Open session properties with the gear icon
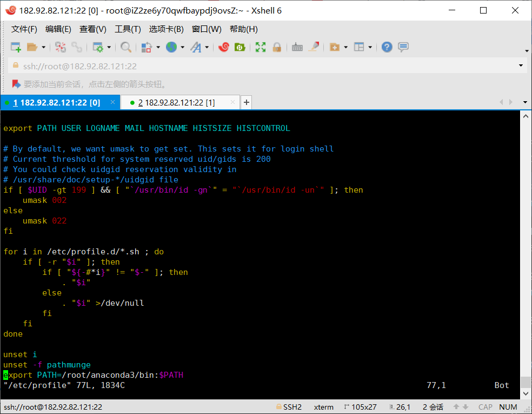 (x=98, y=47)
